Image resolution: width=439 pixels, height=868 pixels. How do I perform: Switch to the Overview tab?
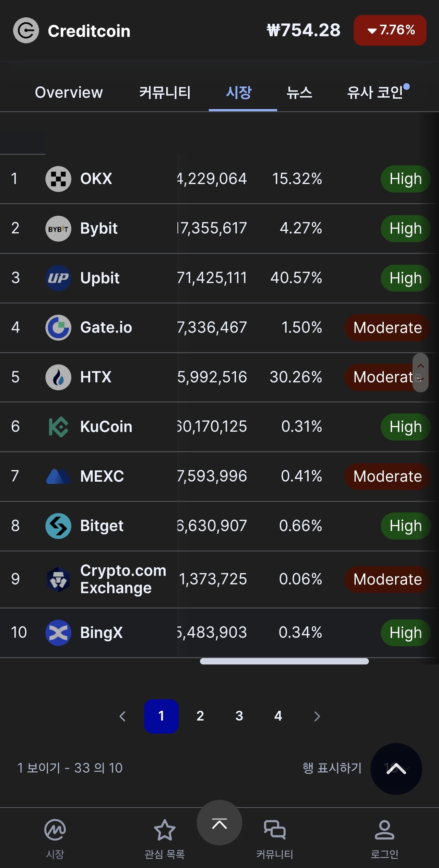[x=69, y=93]
